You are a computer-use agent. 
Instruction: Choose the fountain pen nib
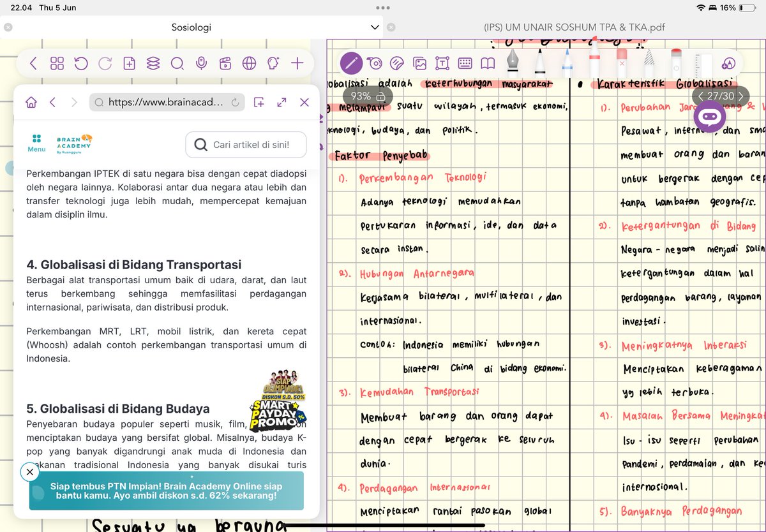click(513, 62)
